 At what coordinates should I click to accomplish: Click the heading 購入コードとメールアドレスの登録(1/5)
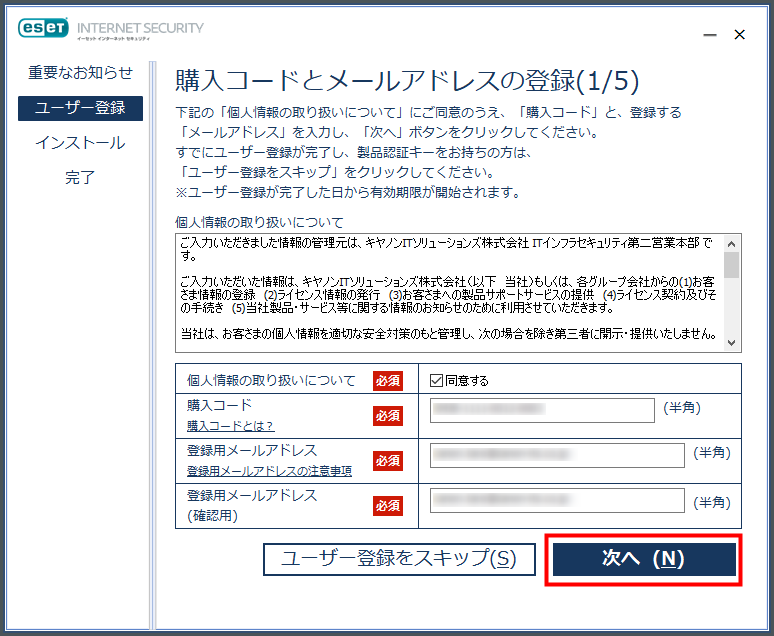[407, 80]
